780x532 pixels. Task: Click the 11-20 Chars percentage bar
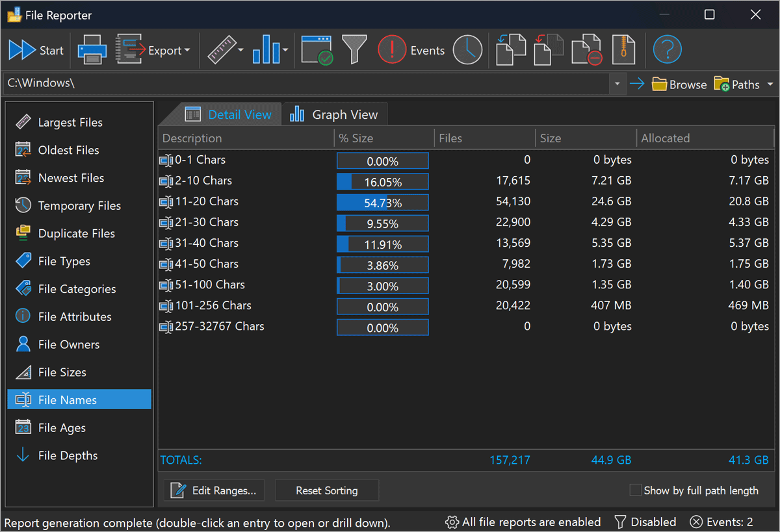(x=382, y=203)
